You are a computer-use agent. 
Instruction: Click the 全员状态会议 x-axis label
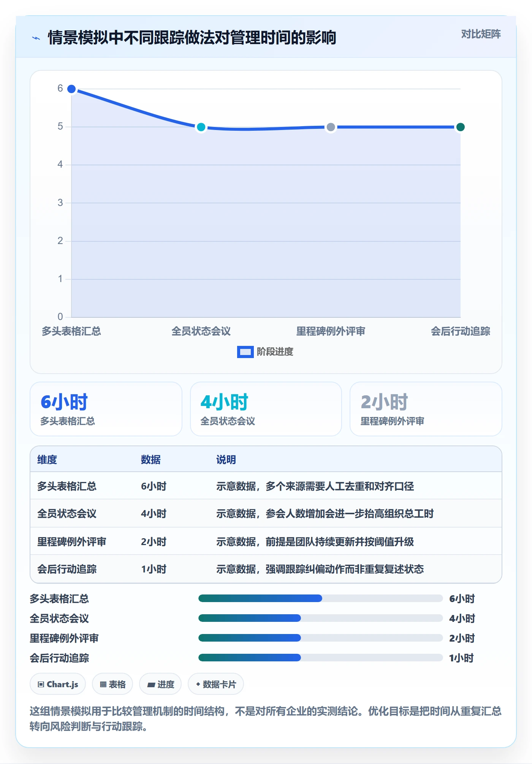(201, 331)
